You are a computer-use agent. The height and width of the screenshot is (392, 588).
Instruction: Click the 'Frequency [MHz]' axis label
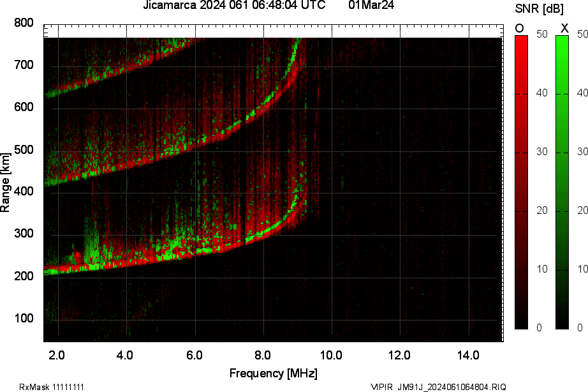(274, 373)
